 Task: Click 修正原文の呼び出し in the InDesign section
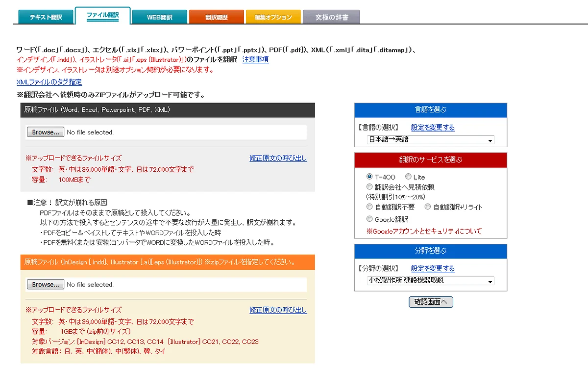point(278,310)
